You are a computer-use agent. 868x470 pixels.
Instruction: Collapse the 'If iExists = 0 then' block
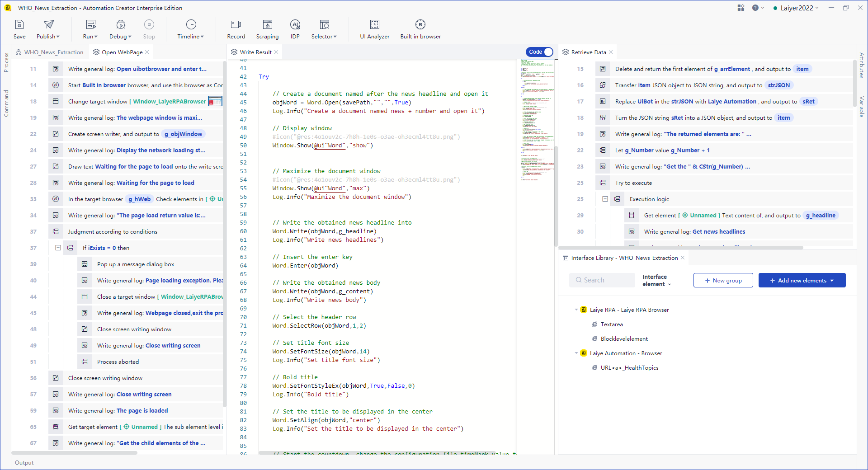pos(58,248)
